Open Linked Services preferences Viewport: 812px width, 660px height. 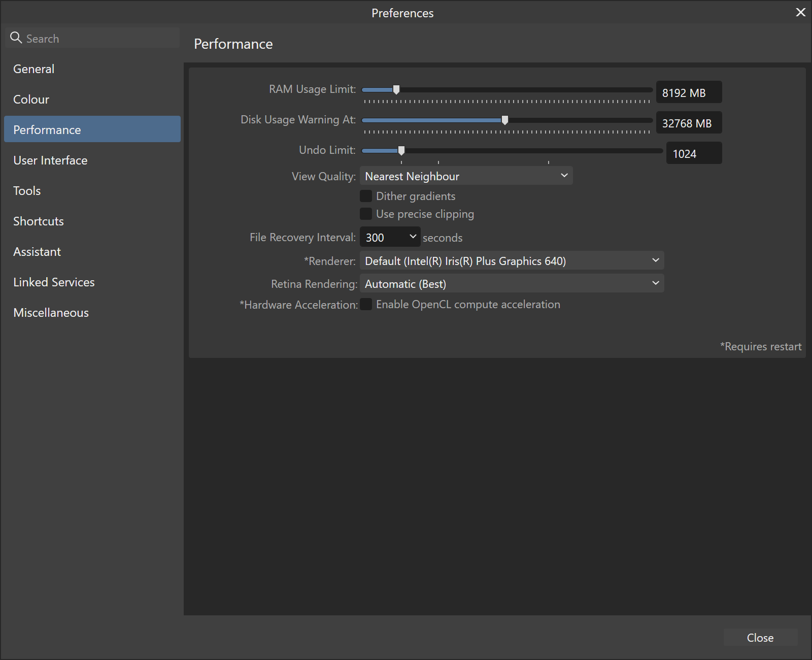coord(92,282)
